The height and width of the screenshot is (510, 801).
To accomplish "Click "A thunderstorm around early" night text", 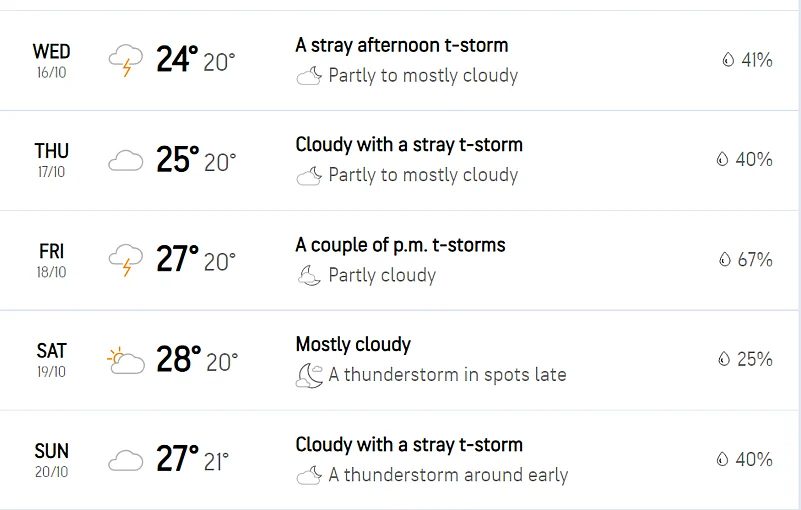I will (x=448, y=476).
